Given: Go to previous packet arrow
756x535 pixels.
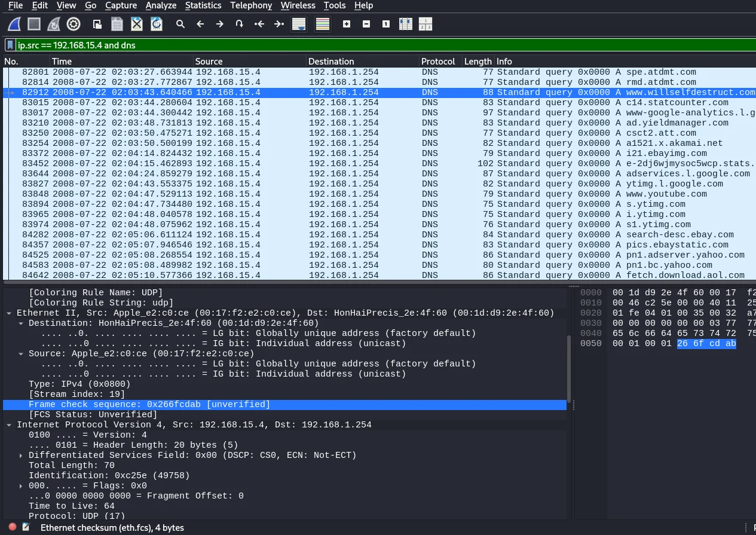Looking at the screenshot, I should (x=200, y=24).
